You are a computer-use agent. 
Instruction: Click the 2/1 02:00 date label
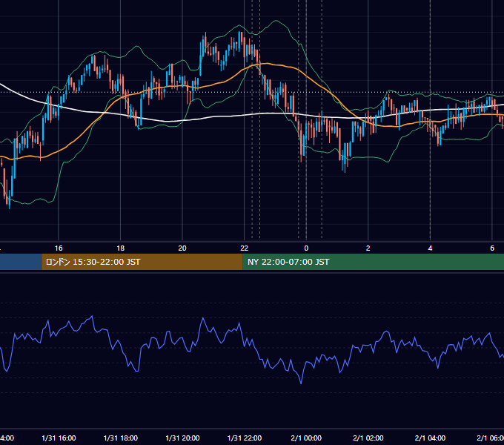(x=368, y=438)
